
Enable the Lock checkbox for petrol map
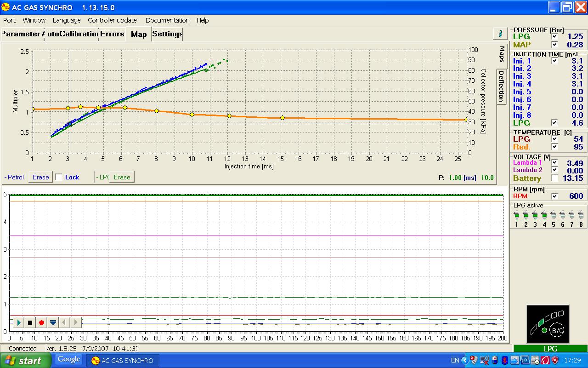coord(59,177)
